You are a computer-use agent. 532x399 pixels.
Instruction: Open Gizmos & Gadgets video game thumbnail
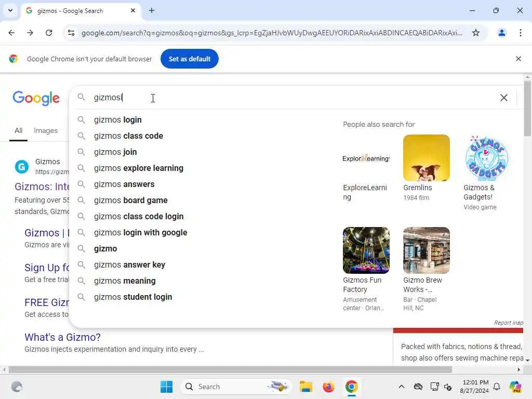click(486, 158)
